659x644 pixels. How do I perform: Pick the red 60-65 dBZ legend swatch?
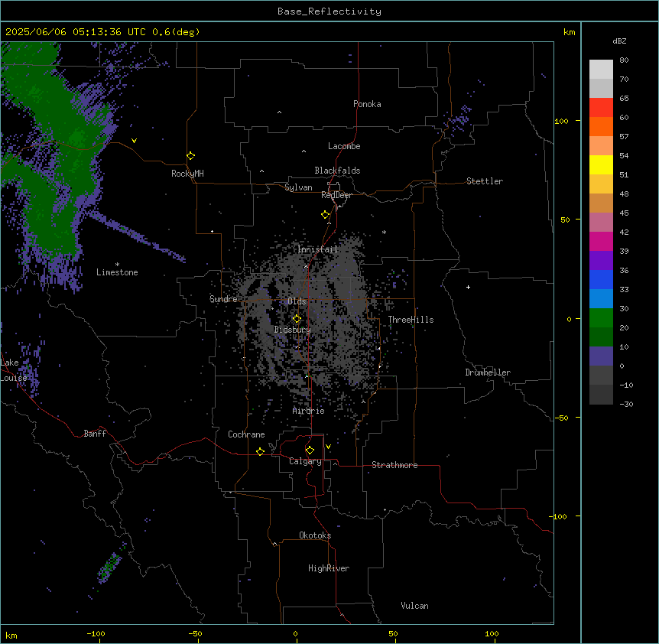coord(601,108)
